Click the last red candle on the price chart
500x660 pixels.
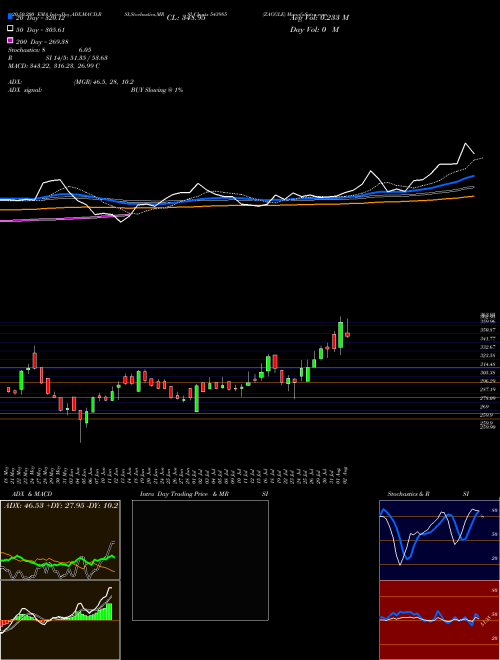[347, 335]
